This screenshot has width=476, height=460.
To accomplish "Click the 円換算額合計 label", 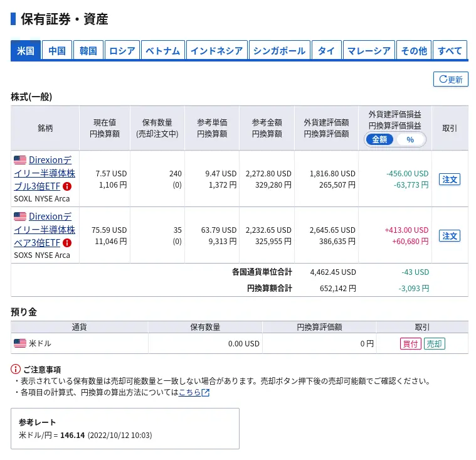I will 270,288.
